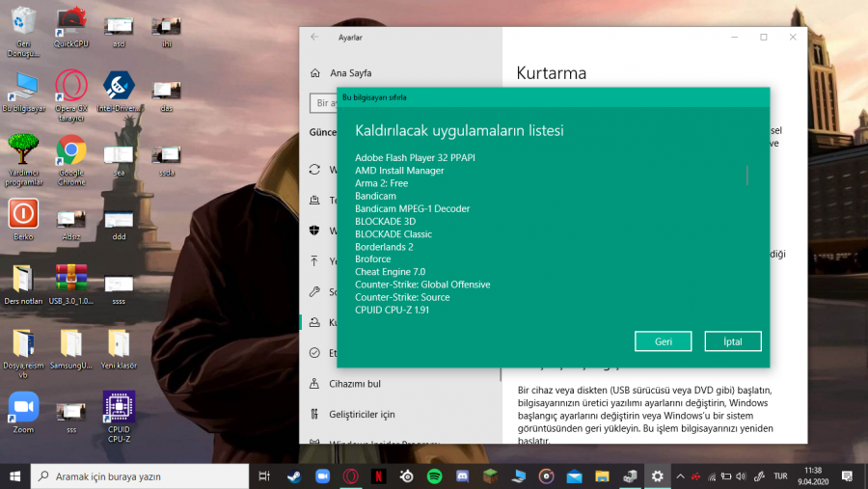The image size is (868, 489).
Task: Open the Intel Driver desktop shortcut
Action: tap(119, 92)
